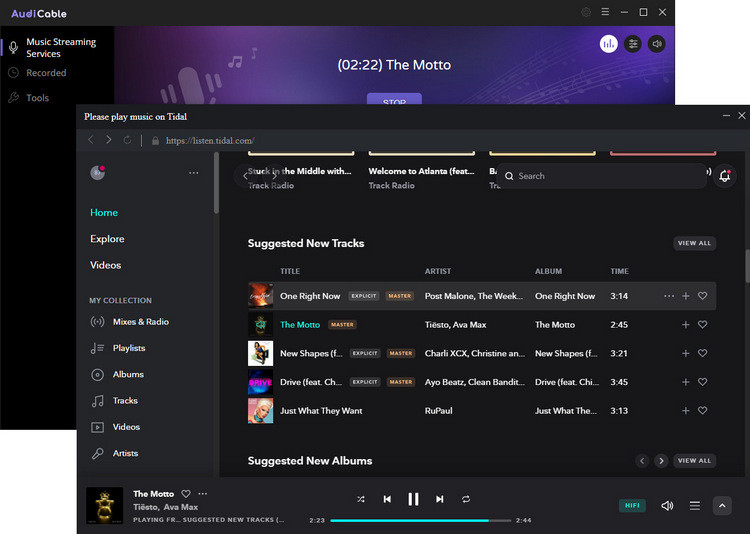The image size is (750, 534).
Task: Favorite the New Shapes track
Action: coord(702,354)
